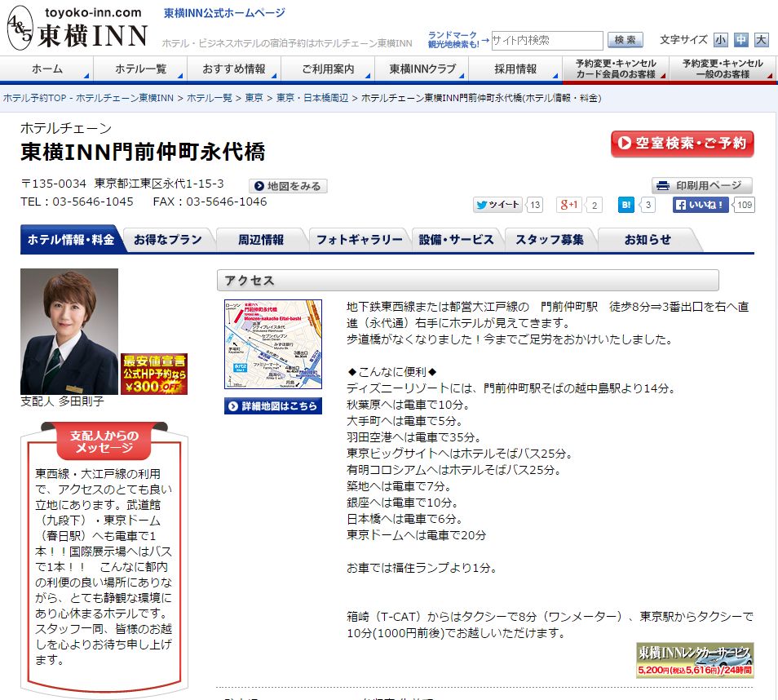Image resolution: width=778 pixels, height=700 pixels.
Task: Open 予約変更・キャンセル 一般のお客様 menu
Action: [x=723, y=69]
